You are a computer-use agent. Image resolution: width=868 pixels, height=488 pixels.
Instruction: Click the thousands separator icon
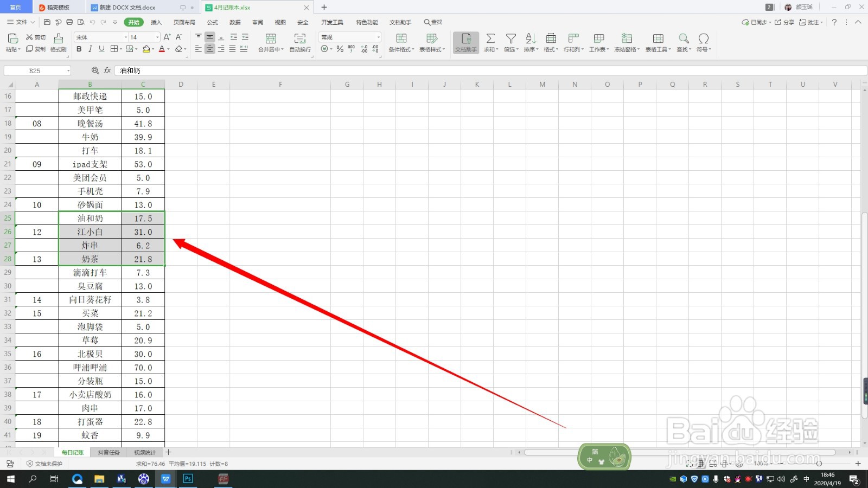pyautogui.click(x=352, y=49)
